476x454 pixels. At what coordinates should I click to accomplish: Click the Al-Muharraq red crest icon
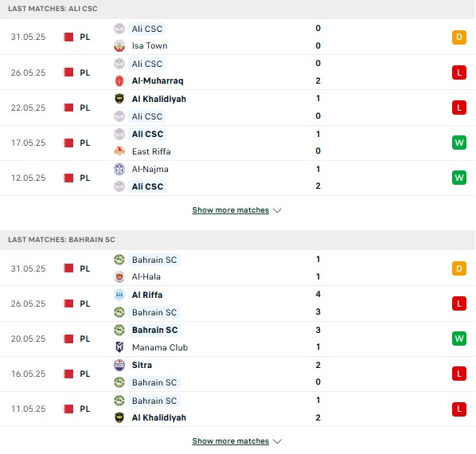click(119, 80)
